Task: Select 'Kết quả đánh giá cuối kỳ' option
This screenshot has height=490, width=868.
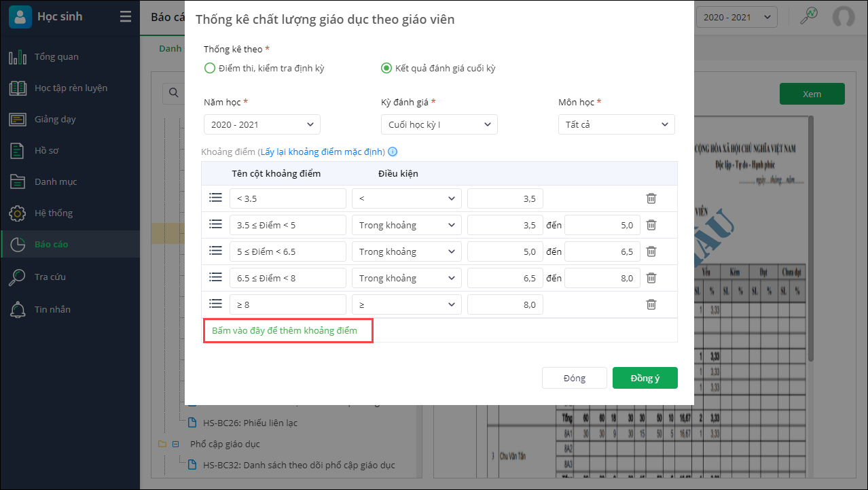Action: [386, 68]
